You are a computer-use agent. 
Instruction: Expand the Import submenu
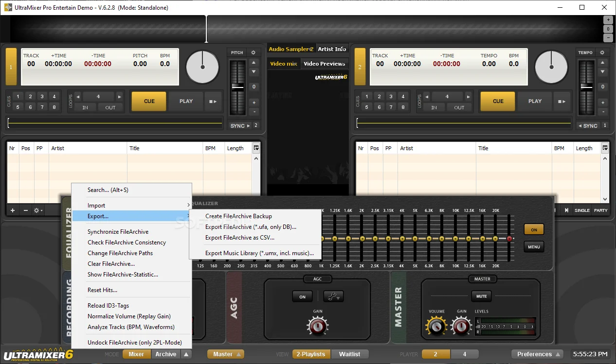131,206
